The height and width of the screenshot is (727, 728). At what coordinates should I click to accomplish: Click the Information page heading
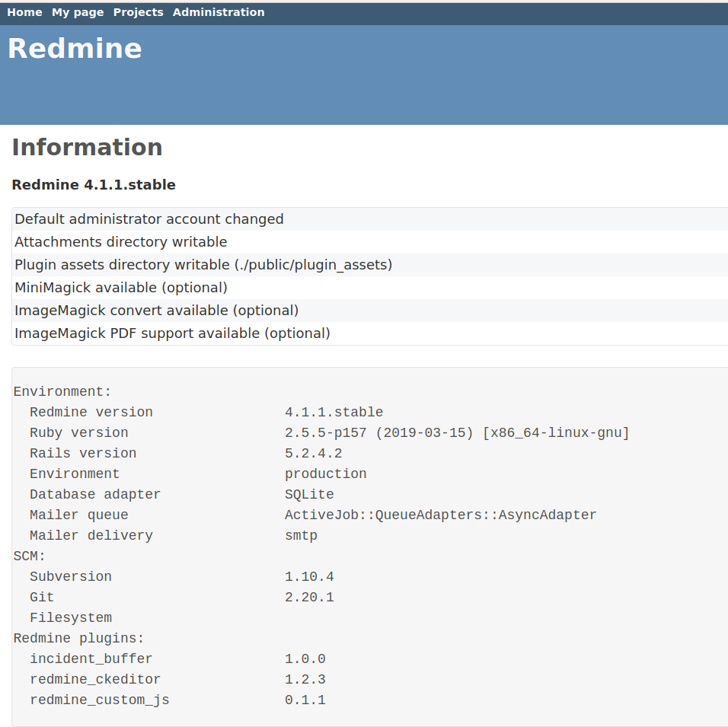(88, 147)
